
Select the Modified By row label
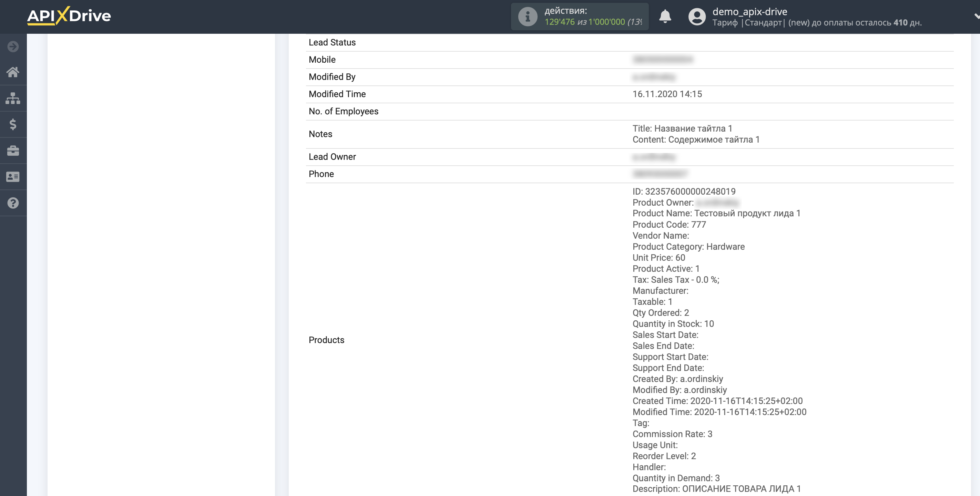click(x=332, y=77)
